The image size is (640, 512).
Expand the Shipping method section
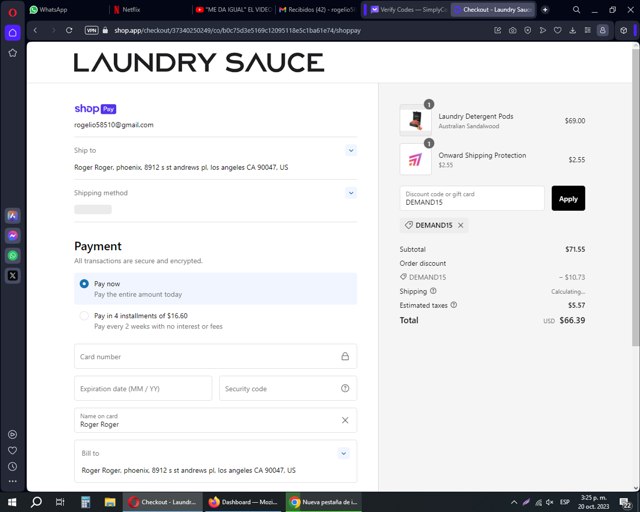pos(351,193)
